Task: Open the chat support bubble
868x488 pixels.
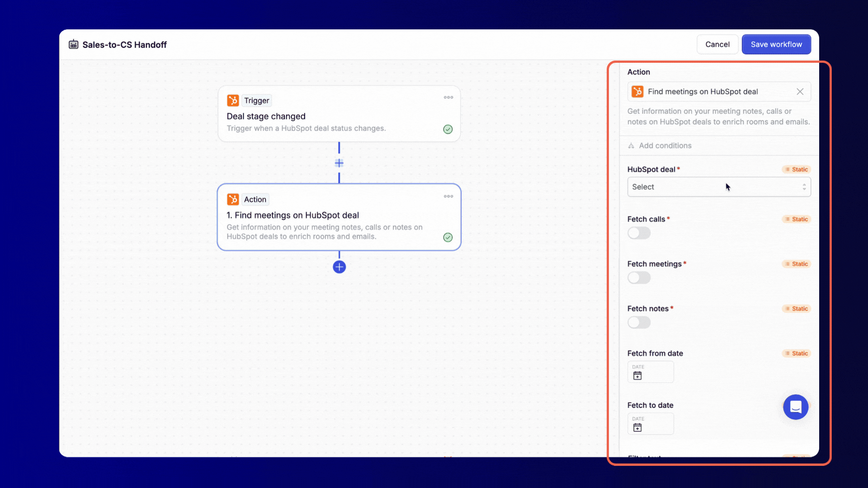Action: click(x=795, y=407)
